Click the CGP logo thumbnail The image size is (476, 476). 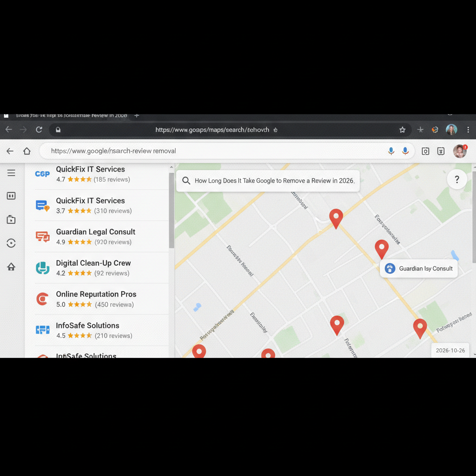click(42, 174)
